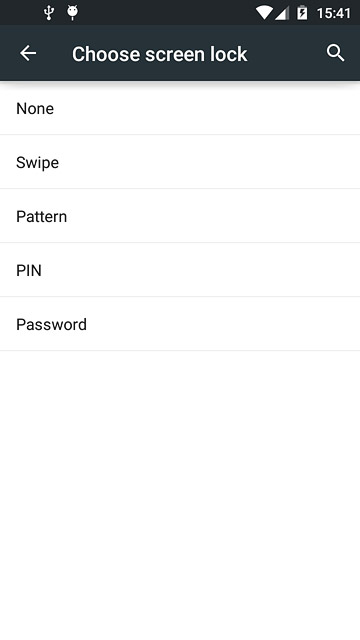The height and width of the screenshot is (640, 360).
Task: Tap the divider line beneath Password
Action: click(x=180, y=350)
